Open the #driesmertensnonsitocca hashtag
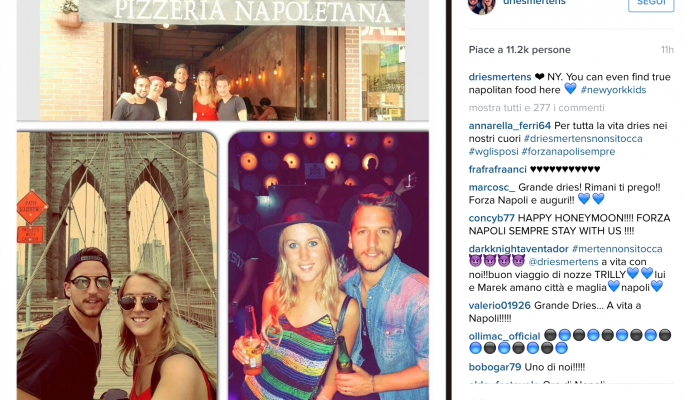The width and height of the screenshot is (684, 400). pos(583,139)
